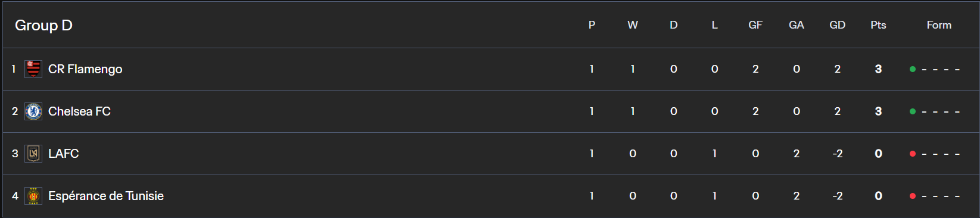The width and height of the screenshot is (980, 218).
Task: Click the Pts column header
Action: pyautogui.click(x=878, y=25)
